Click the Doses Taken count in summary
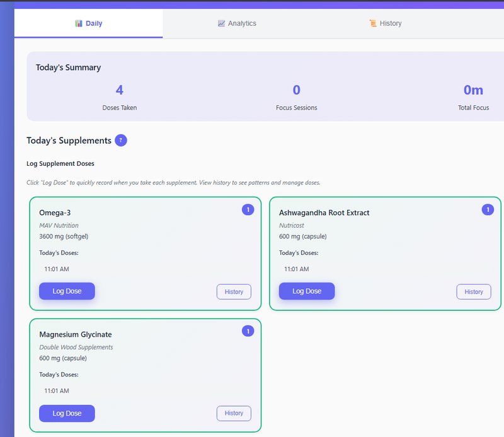This screenshot has height=437, width=504. (x=120, y=90)
